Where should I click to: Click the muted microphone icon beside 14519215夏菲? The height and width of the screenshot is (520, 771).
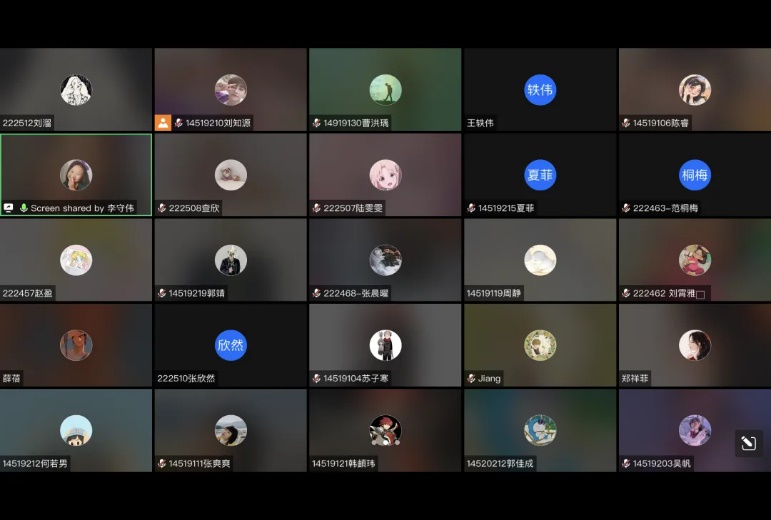pyautogui.click(x=471, y=208)
